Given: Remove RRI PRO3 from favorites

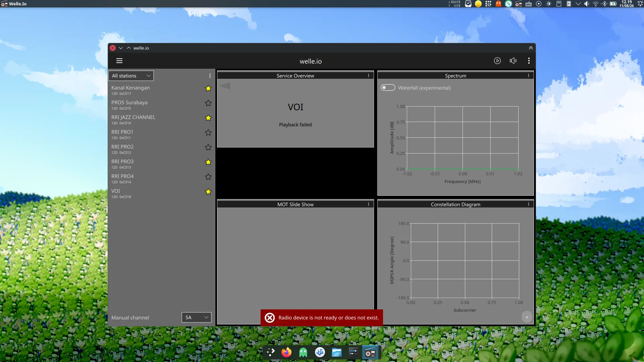Looking at the screenshot, I should (x=208, y=162).
